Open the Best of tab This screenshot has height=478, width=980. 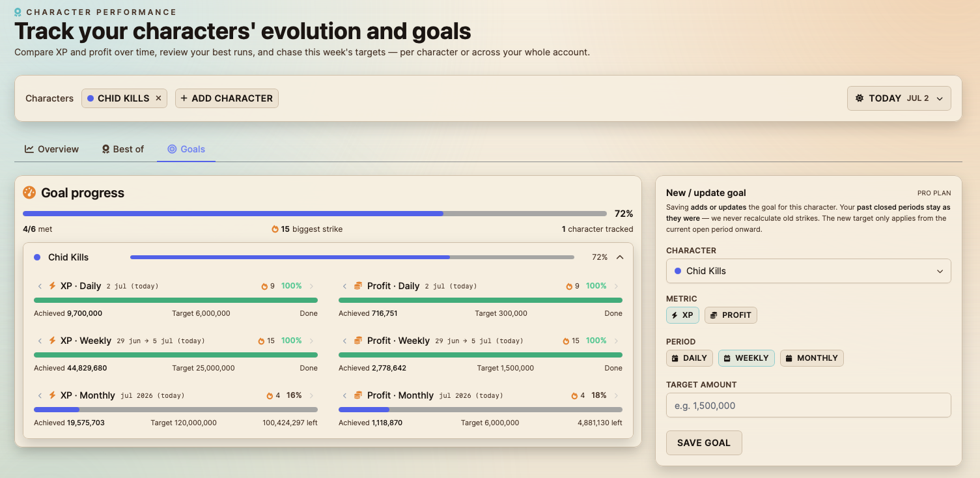(x=123, y=149)
